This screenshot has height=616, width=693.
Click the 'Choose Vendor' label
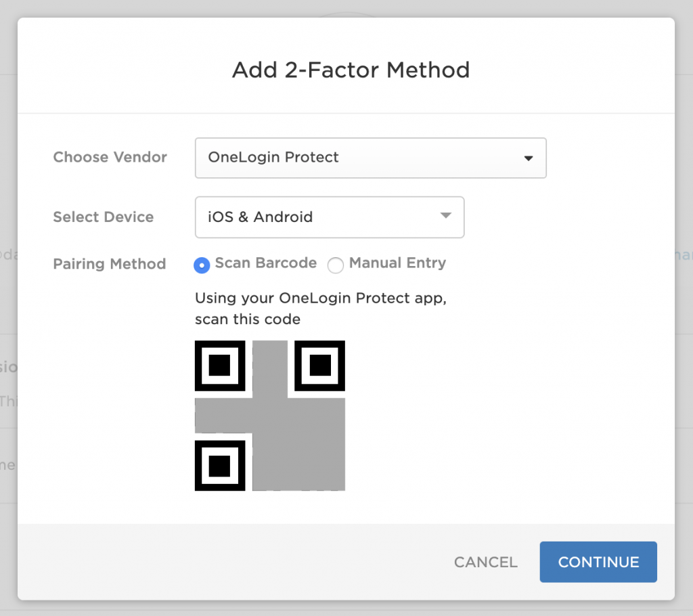tap(110, 157)
